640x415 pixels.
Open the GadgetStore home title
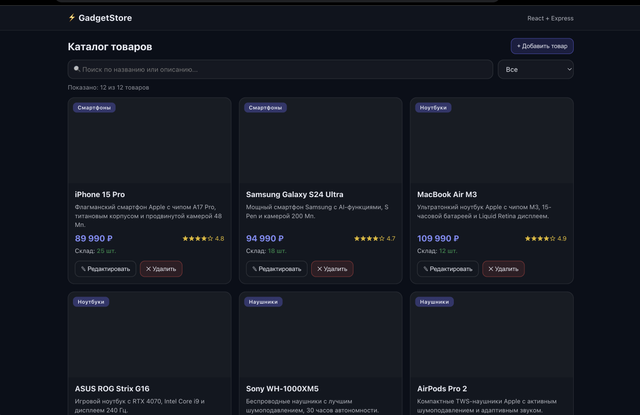click(x=105, y=18)
